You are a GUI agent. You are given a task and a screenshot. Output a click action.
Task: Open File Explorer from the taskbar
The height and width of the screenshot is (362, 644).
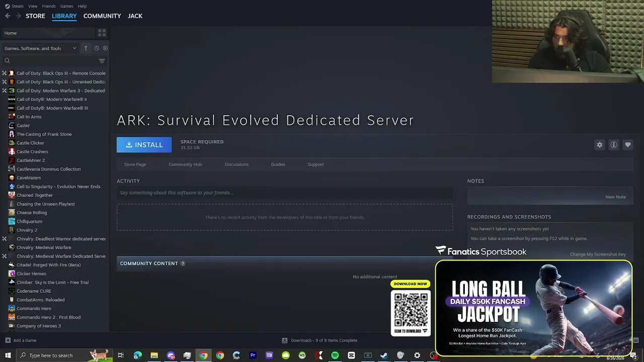[154, 355]
